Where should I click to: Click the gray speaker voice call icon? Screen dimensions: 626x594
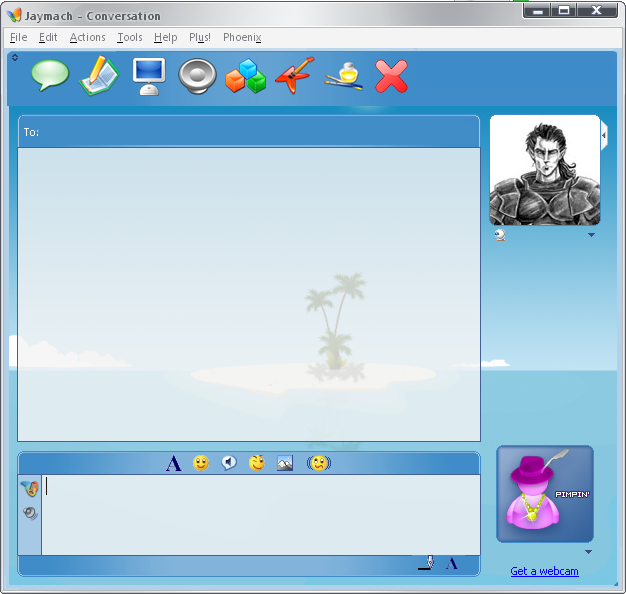197,76
